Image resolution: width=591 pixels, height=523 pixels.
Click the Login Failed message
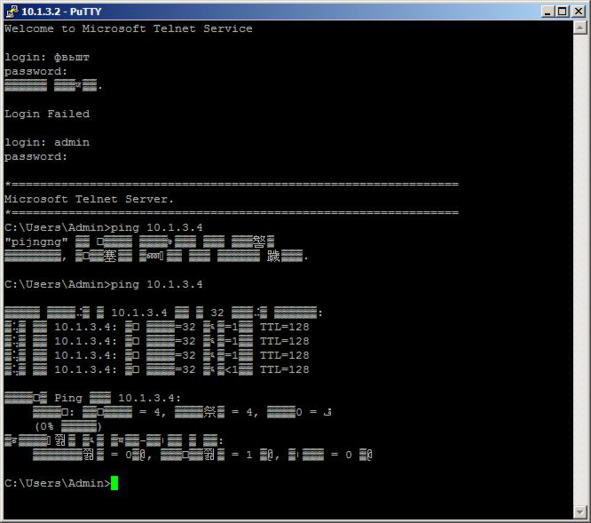(x=47, y=114)
